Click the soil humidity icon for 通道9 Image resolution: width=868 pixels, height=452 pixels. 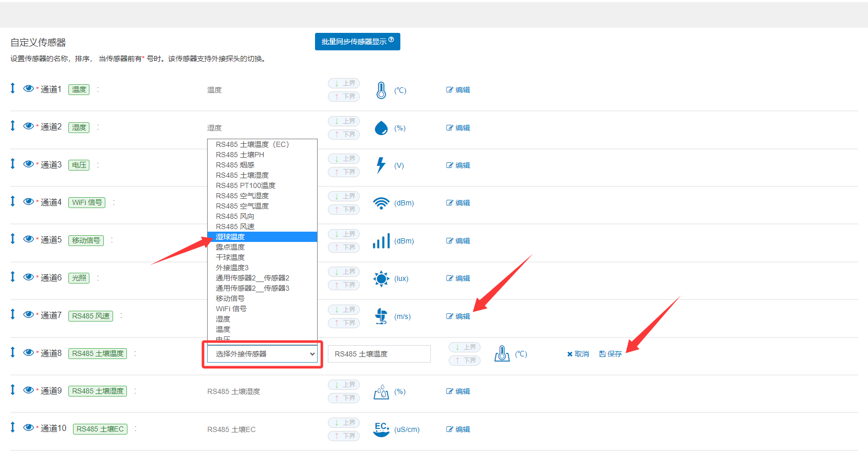(x=381, y=392)
